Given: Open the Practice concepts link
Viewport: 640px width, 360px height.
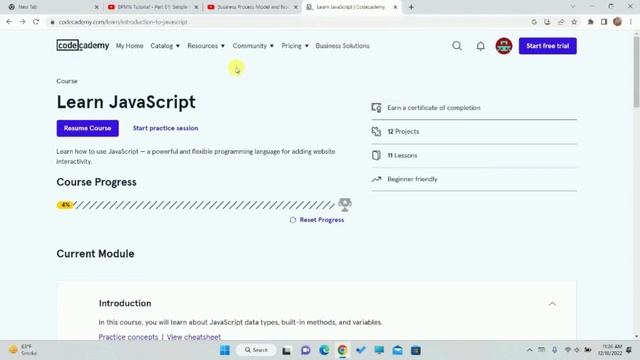Looking at the screenshot, I should [x=128, y=337].
